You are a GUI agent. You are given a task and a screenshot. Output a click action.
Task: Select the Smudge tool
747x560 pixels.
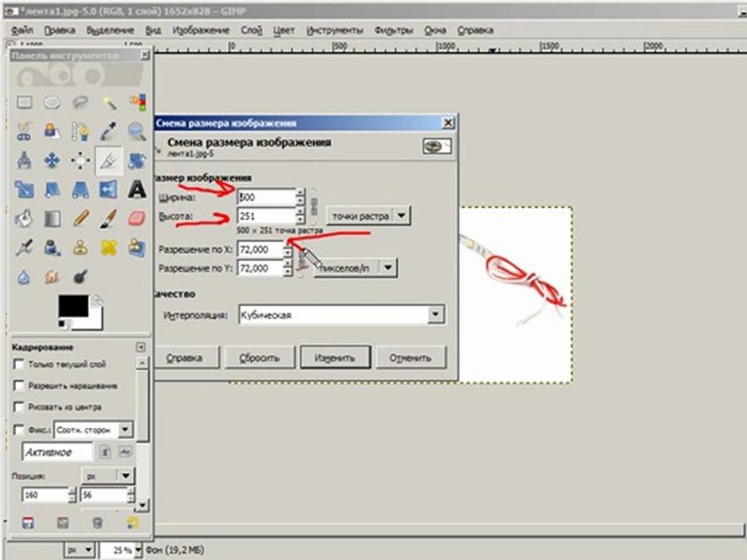click(x=52, y=277)
